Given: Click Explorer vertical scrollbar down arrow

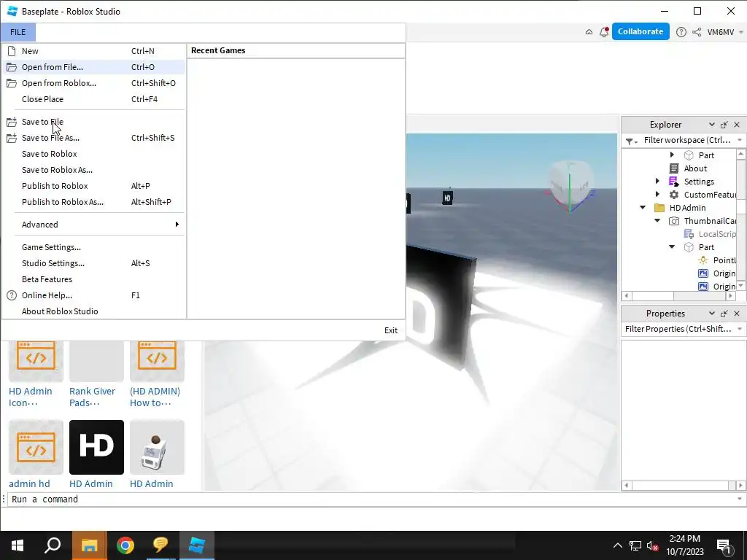Looking at the screenshot, I should [740, 286].
